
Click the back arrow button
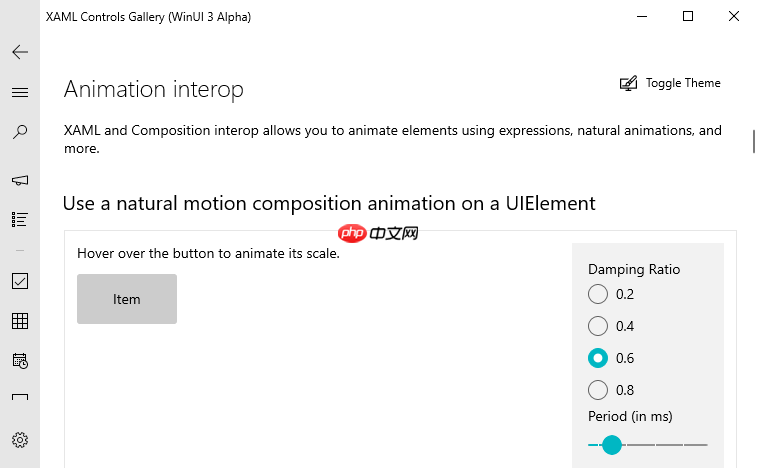[x=20, y=52]
